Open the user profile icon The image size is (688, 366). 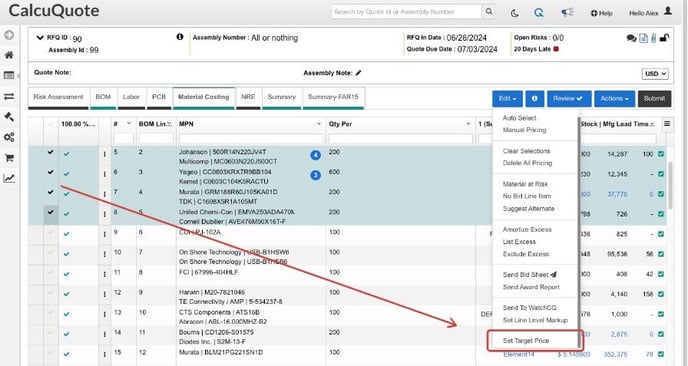point(668,11)
